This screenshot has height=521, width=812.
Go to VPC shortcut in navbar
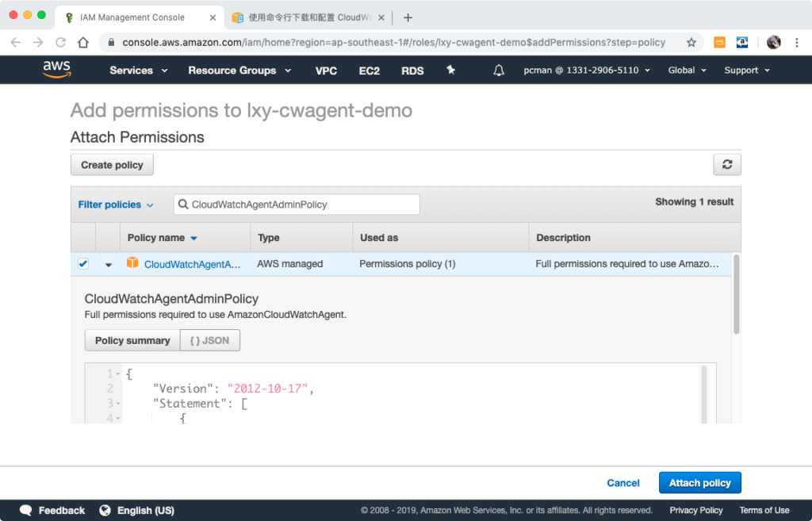pos(326,71)
